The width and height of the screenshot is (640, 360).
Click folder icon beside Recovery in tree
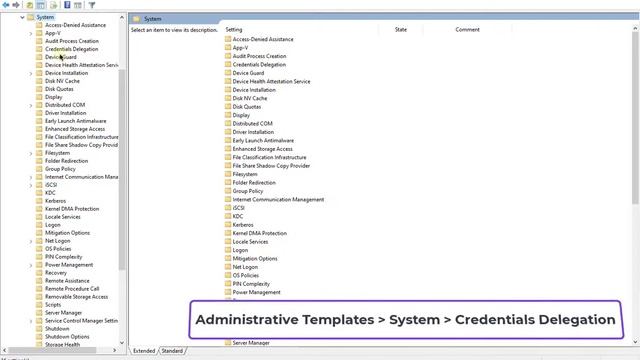pos(39,273)
